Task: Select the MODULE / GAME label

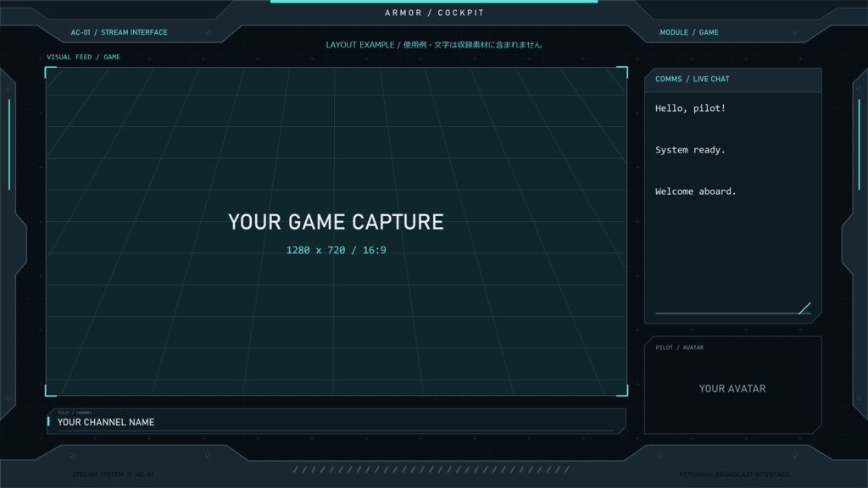Action: tap(689, 33)
